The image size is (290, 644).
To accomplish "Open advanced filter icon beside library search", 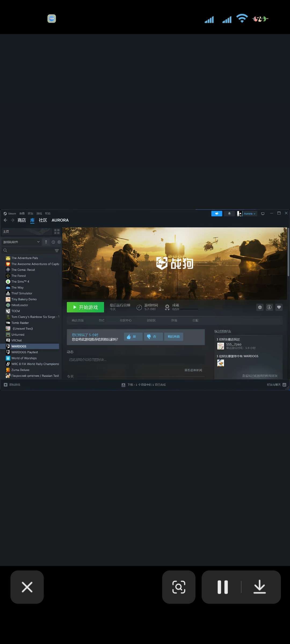I will click(57, 251).
